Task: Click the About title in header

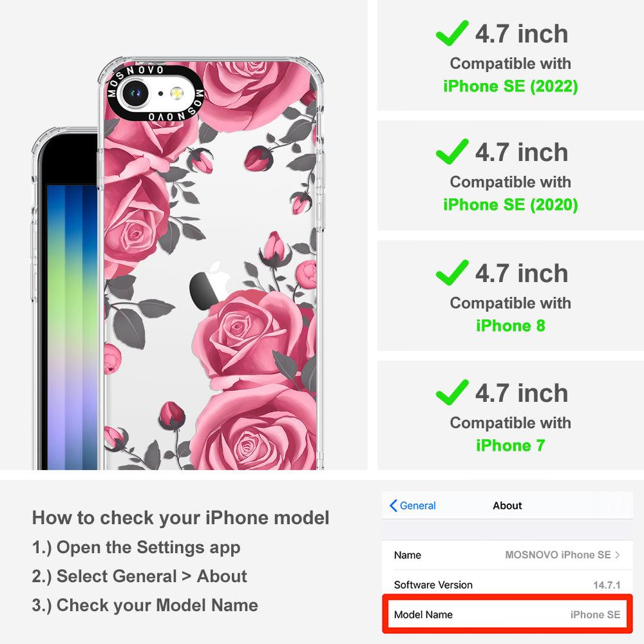Action: [x=507, y=506]
